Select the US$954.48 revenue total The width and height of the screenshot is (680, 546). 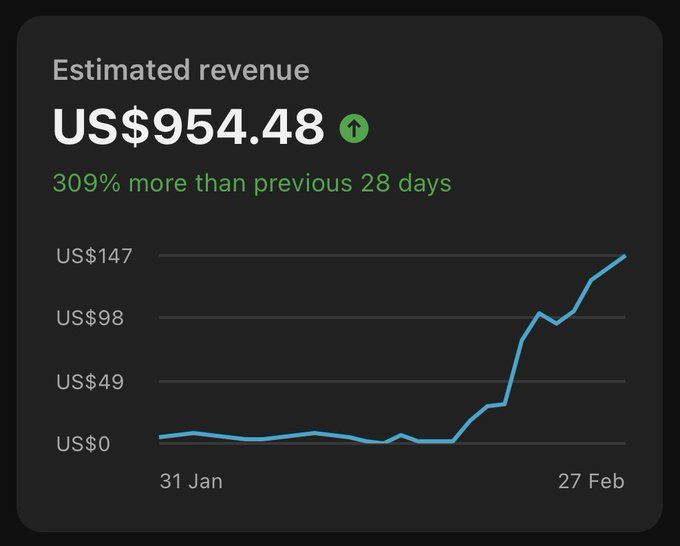[x=188, y=127]
